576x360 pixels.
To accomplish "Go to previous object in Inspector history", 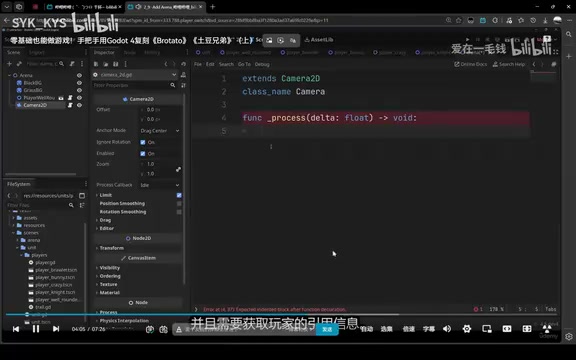I will point(166,64).
